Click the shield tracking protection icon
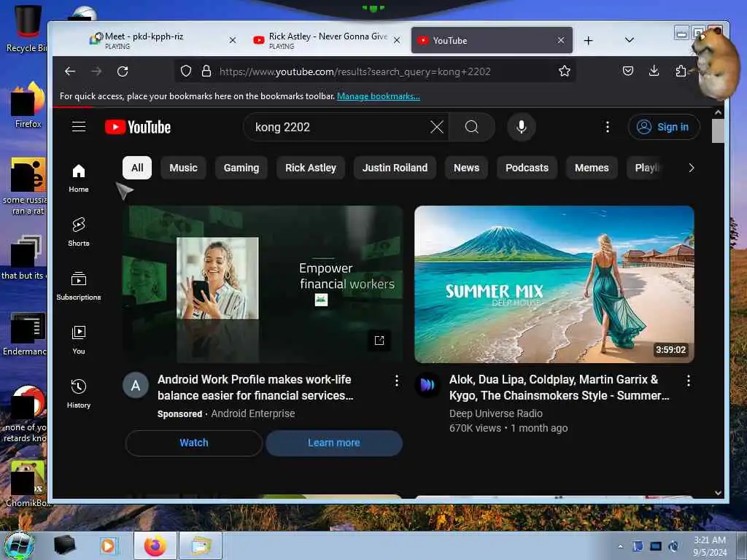The height and width of the screenshot is (560, 747). pos(186,71)
